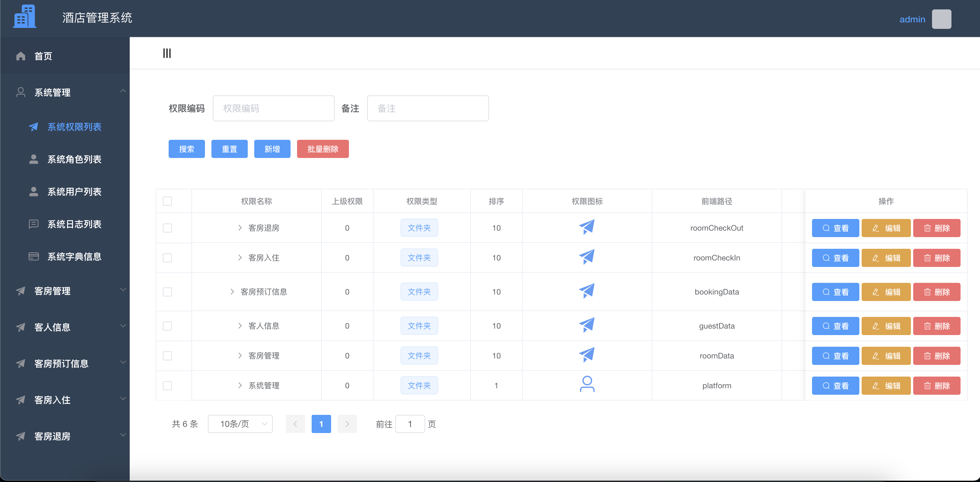Click the roomCheckOut row permission icon
Screen dimensions: 980x482
[586, 227]
